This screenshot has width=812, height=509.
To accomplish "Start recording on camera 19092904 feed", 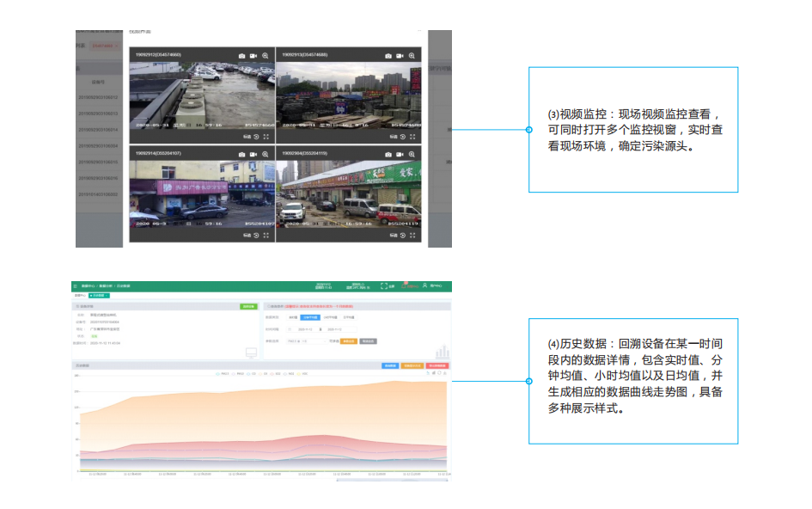I will coord(400,155).
